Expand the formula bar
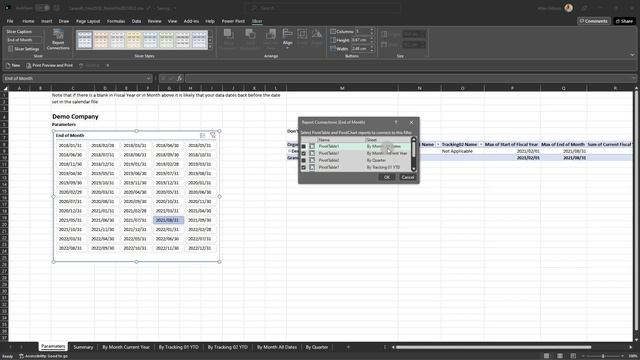 pyautogui.click(x=633, y=78)
